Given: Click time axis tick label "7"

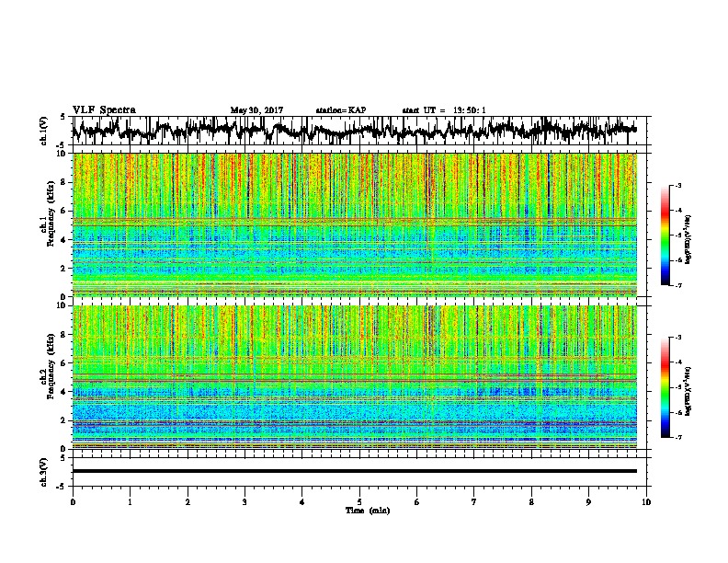Looking at the screenshot, I should [474, 502].
